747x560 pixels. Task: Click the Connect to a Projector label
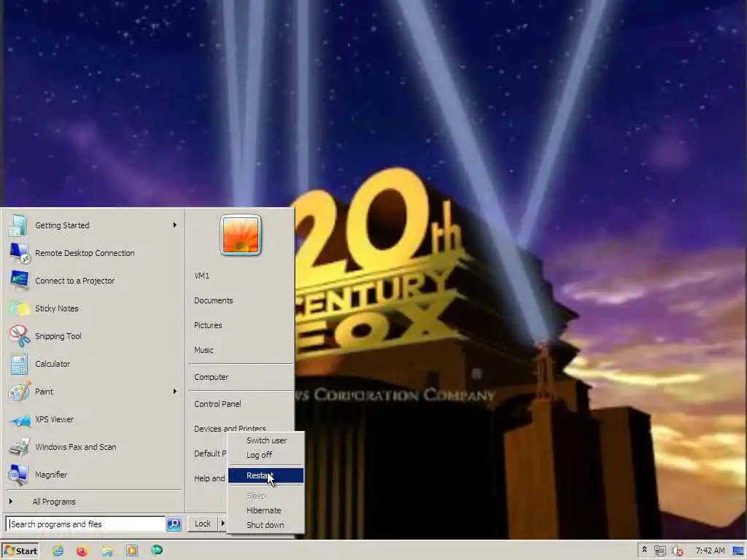point(75,281)
